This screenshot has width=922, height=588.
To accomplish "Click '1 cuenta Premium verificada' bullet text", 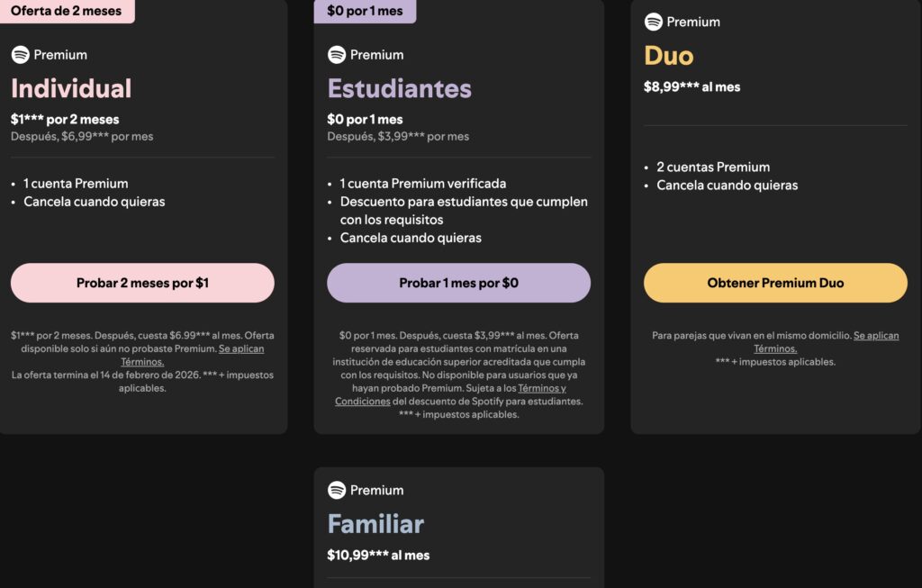I will click(x=422, y=183).
